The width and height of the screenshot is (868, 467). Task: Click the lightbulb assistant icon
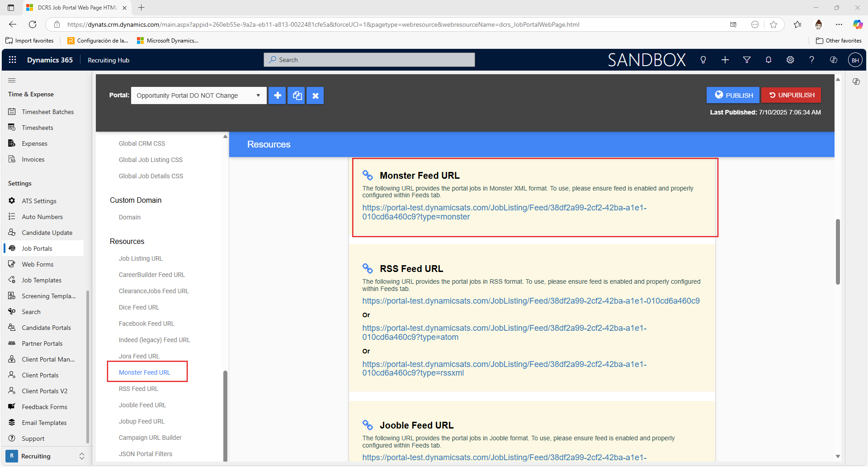(703, 60)
